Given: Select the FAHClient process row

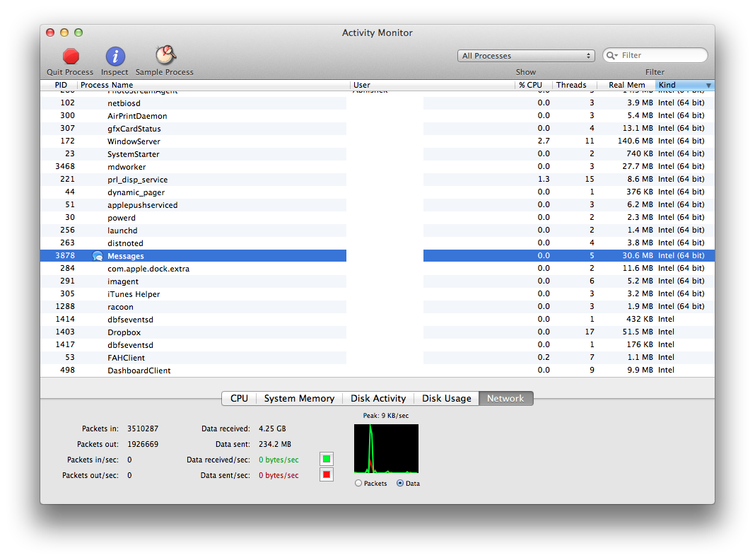Looking at the screenshot, I should (x=377, y=357).
